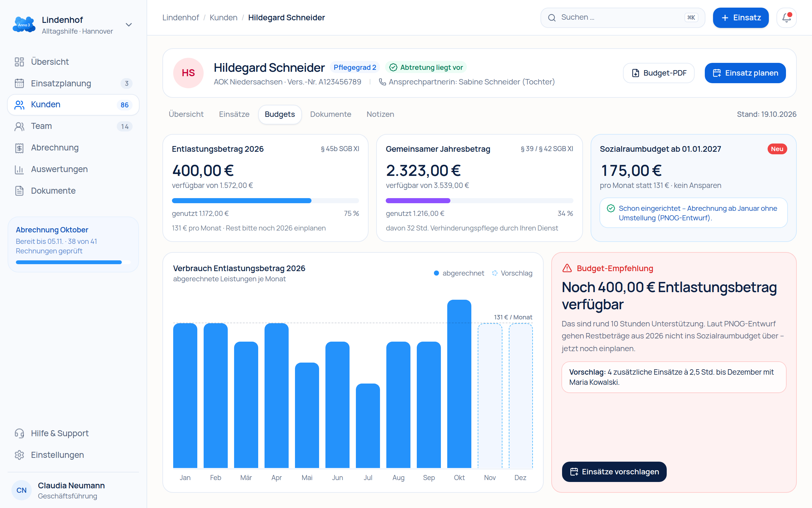Viewport: 812px width, 508px height.
Task: Click Einsätze vorschlagen button
Action: pos(614,471)
